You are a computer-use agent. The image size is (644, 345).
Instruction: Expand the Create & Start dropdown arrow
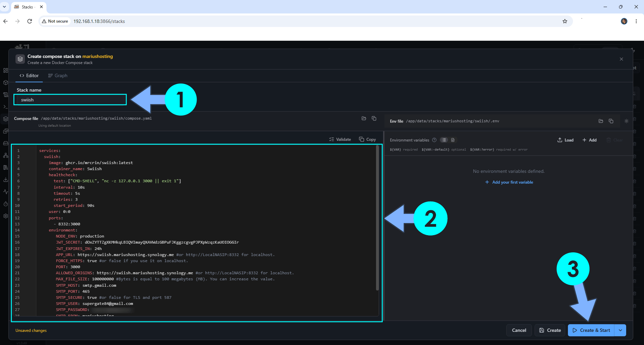click(x=620, y=330)
